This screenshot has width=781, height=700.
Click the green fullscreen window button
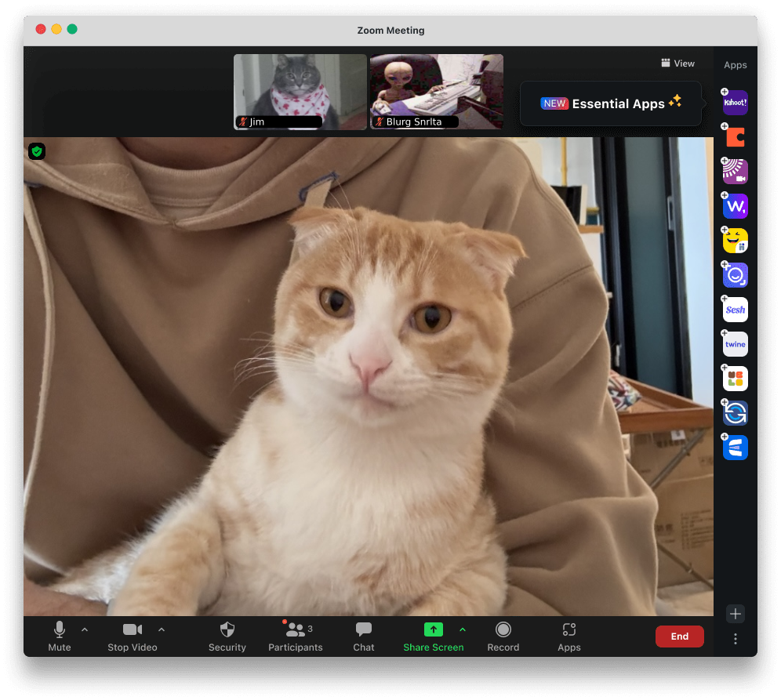pos(72,29)
